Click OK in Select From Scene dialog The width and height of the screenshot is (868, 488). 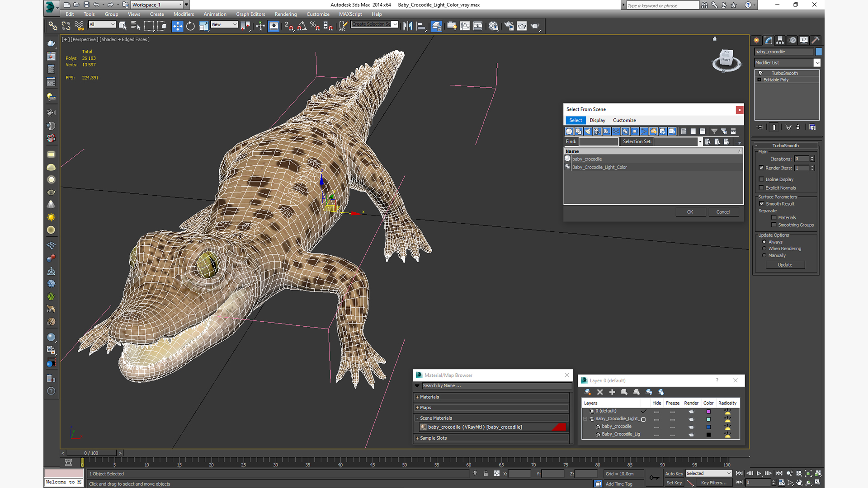click(690, 212)
